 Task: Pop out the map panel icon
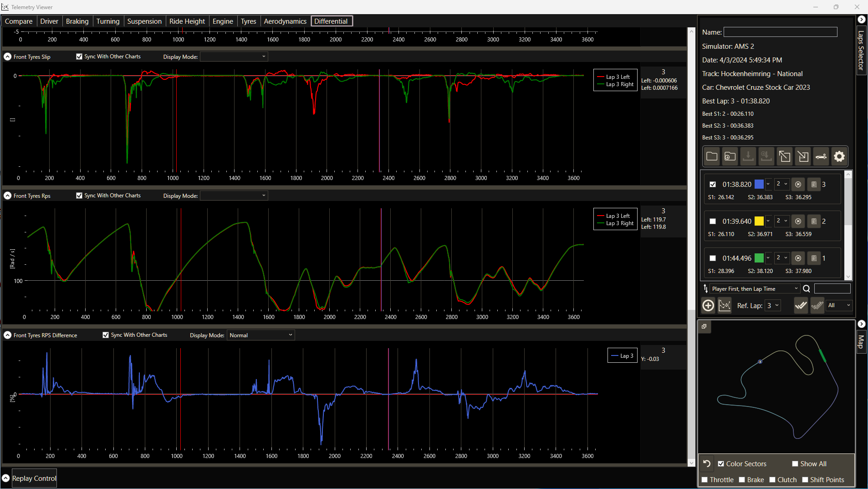click(x=704, y=327)
